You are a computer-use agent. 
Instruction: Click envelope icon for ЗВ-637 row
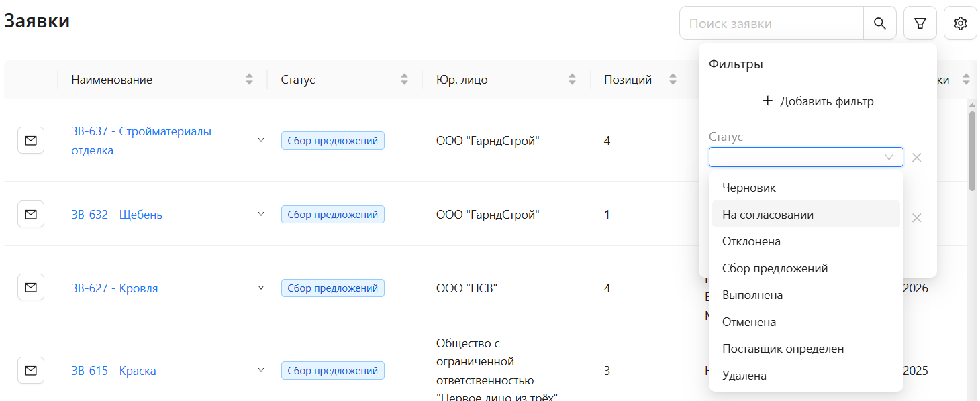click(30, 141)
